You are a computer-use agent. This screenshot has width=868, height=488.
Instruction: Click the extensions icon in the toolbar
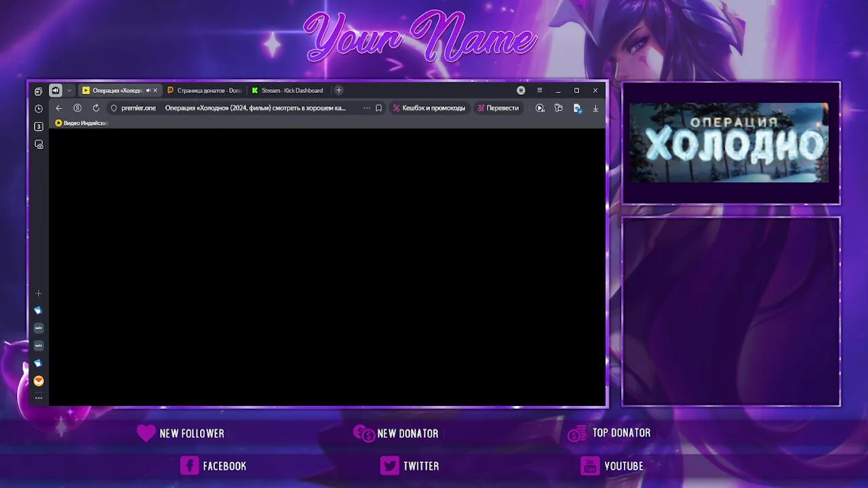click(x=559, y=108)
